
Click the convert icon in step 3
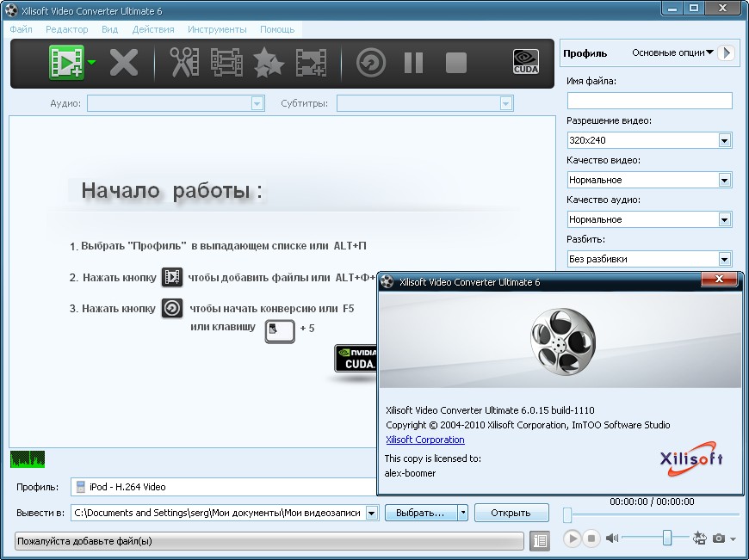172,308
